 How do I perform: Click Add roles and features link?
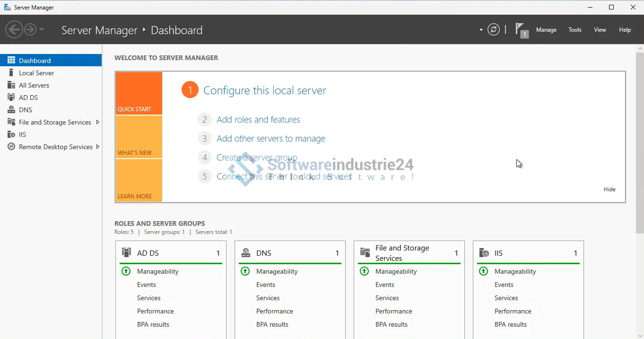(258, 120)
